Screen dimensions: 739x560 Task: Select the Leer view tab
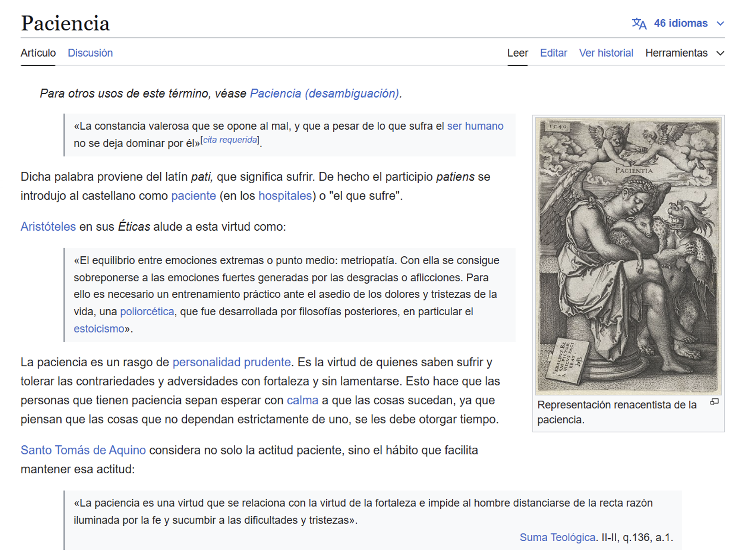click(517, 53)
